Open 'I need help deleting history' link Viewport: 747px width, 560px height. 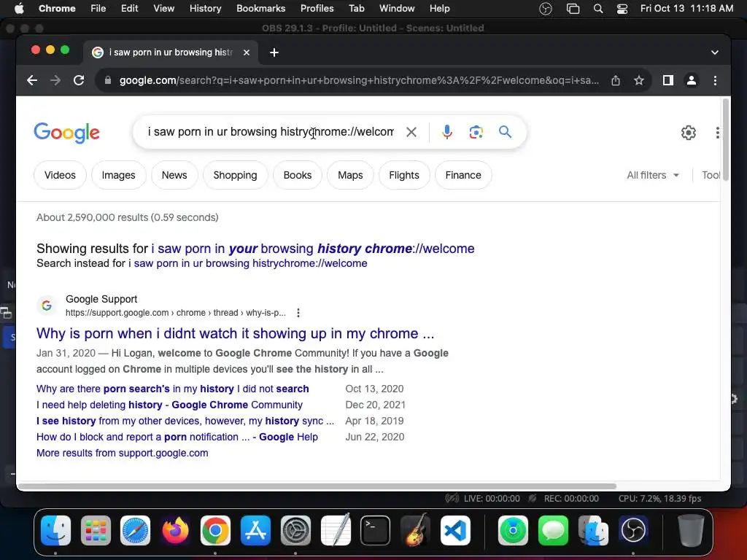pyautogui.click(x=169, y=405)
